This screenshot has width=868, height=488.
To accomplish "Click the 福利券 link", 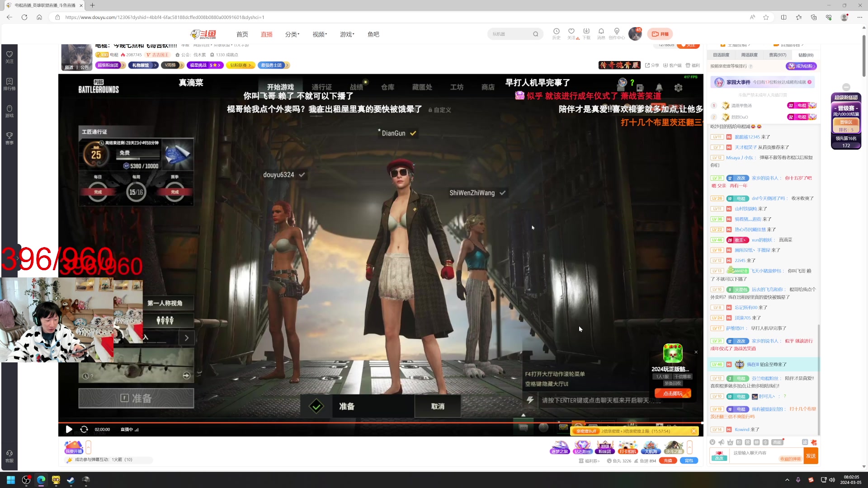I will [589, 461].
